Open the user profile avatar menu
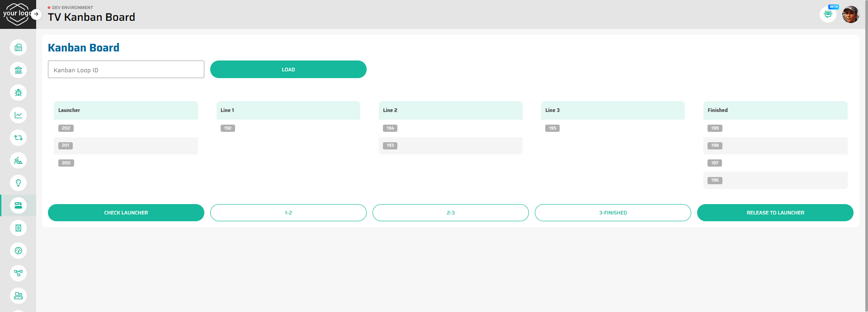 tap(850, 14)
